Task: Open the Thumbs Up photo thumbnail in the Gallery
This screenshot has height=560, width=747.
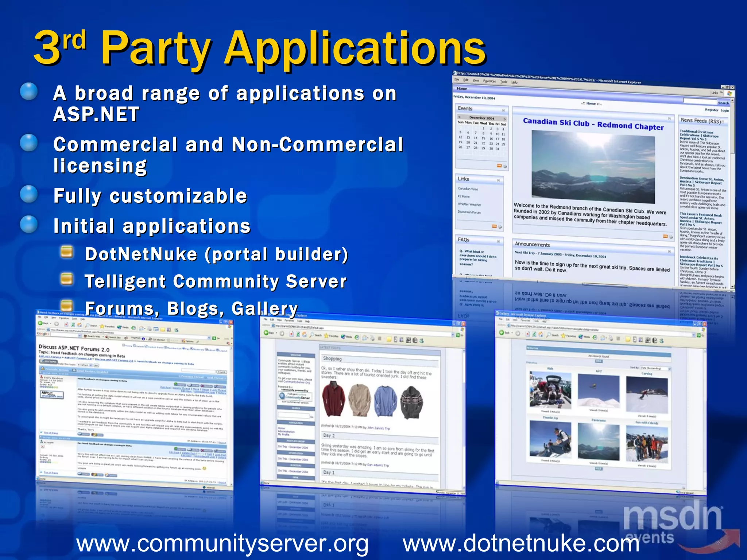Action: (x=550, y=440)
